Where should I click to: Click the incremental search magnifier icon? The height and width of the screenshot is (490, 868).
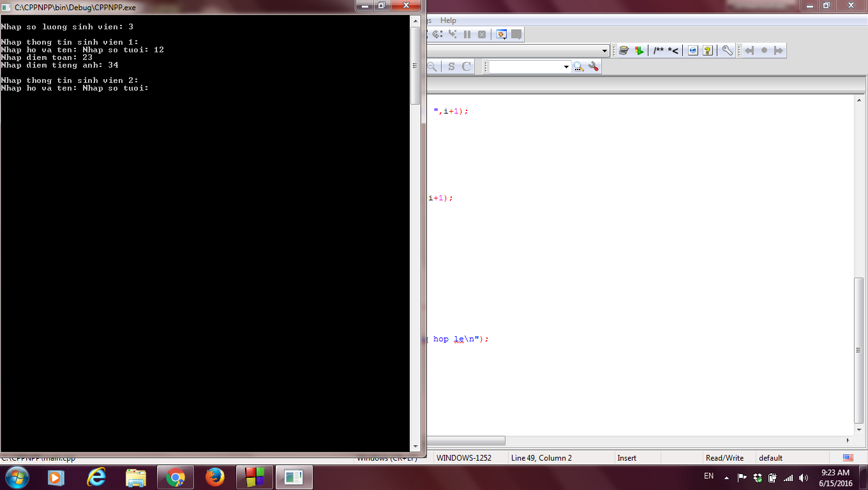pos(579,66)
